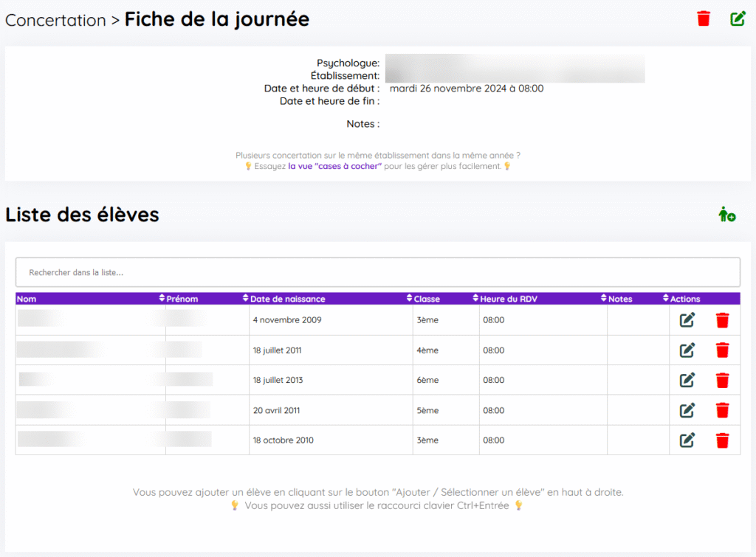The image size is (756, 557).
Task: Edit the student born 20 avril 2011
Action: coord(687,410)
